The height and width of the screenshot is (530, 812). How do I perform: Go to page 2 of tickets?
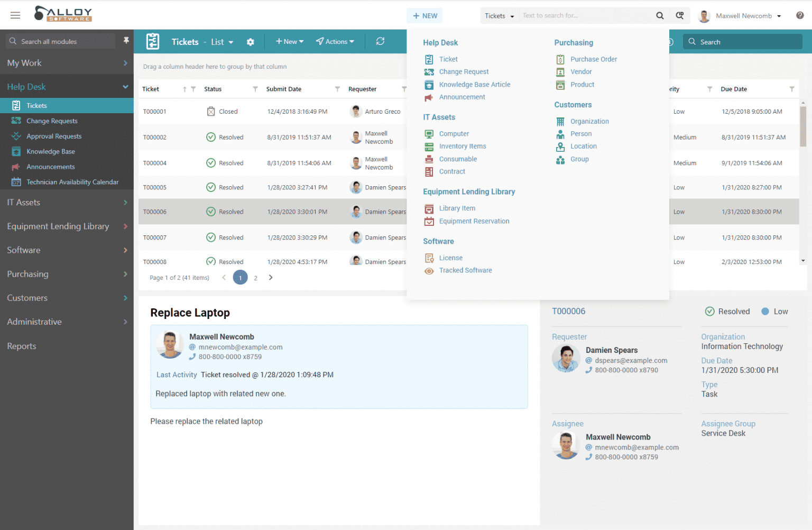coord(255,277)
